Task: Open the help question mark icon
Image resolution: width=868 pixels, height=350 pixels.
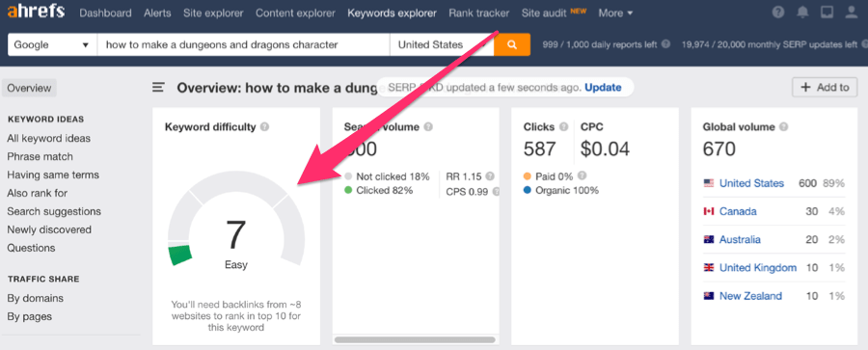Action: [778, 13]
